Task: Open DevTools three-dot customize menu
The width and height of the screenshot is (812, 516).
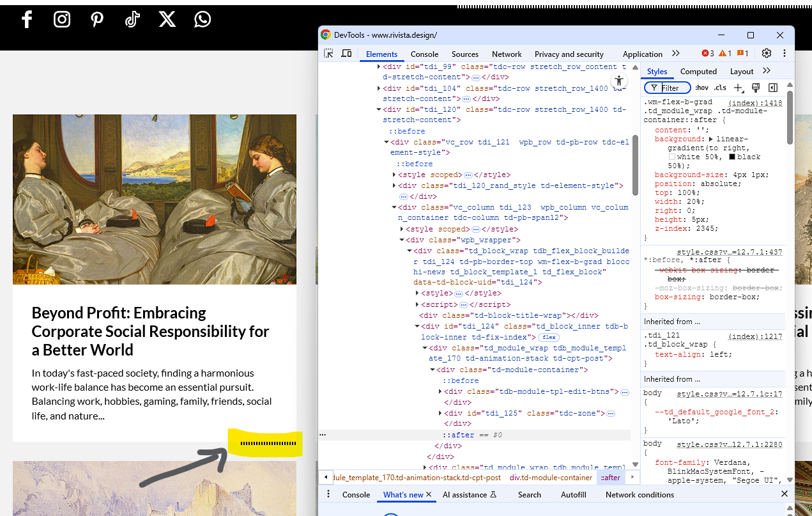Action: (785, 54)
